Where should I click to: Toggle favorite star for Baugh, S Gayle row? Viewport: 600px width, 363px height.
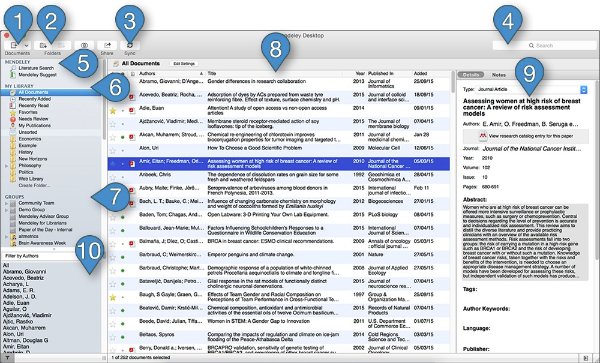pyautogui.click(x=112, y=297)
